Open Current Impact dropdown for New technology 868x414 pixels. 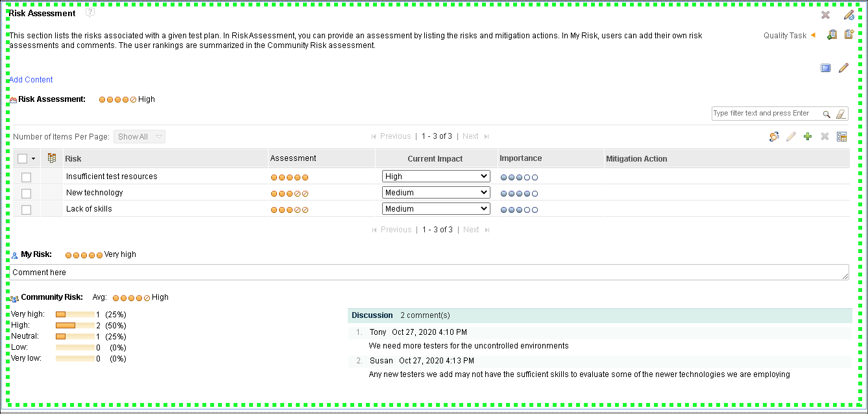[x=435, y=193]
